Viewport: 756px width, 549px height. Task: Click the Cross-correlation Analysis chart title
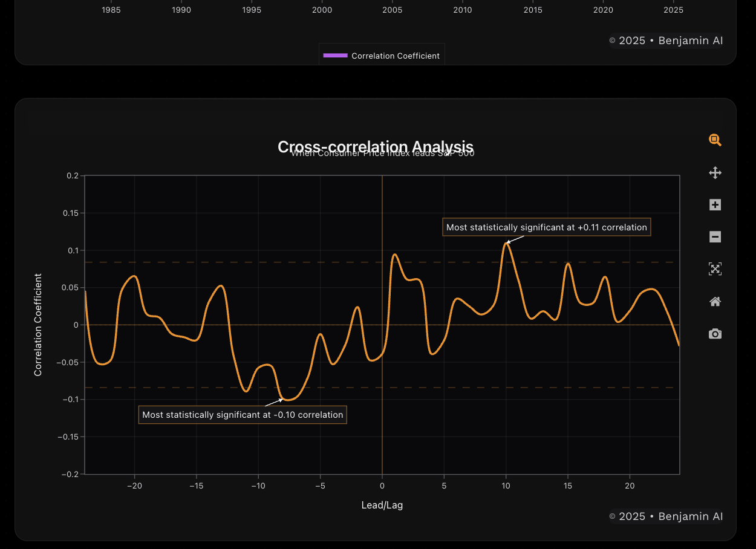[x=375, y=146]
